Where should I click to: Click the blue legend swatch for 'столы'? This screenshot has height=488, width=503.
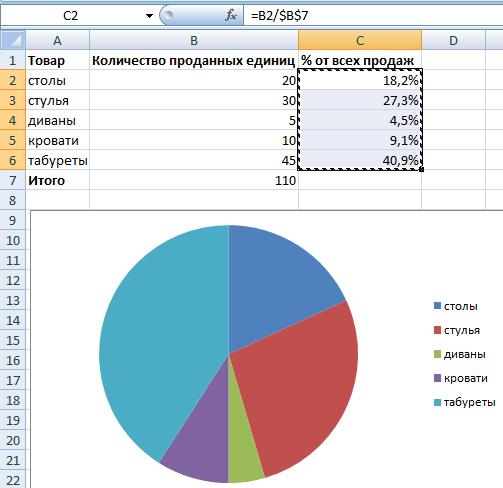[x=437, y=306]
